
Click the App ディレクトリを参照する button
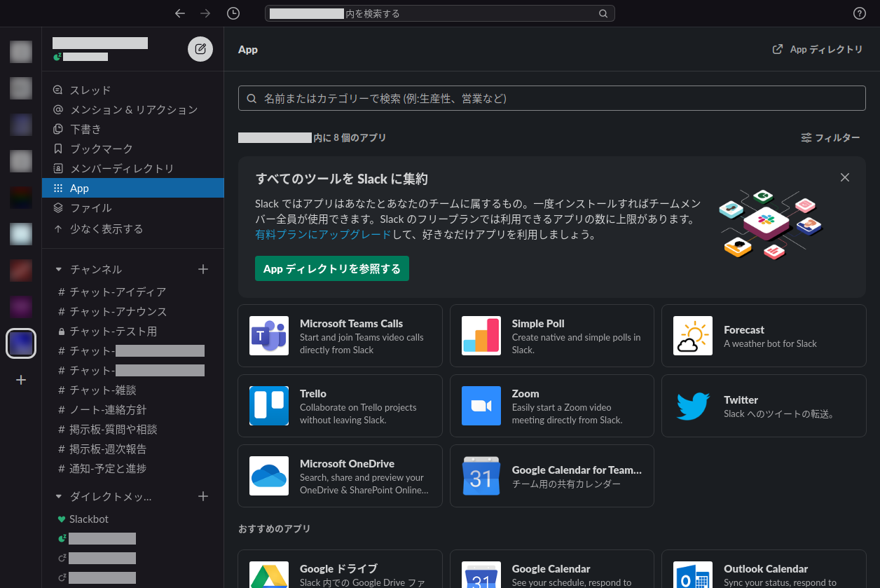coord(331,268)
